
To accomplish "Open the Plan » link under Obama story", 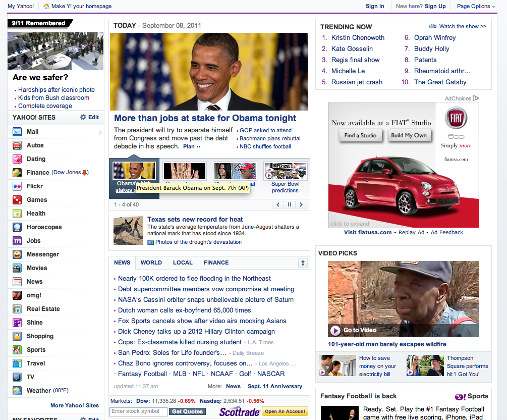I will [192, 146].
